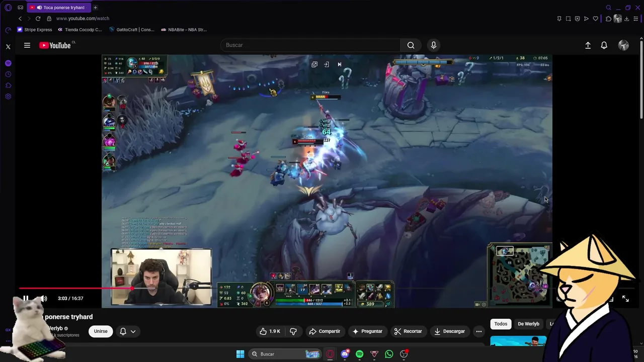The image size is (644, 362).
Task: Open the NBABite bookmark
Action: 184,30
